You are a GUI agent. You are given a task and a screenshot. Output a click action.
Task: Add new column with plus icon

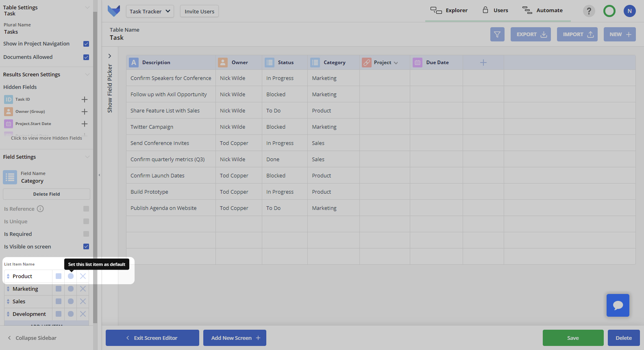(x=483, y=63)
